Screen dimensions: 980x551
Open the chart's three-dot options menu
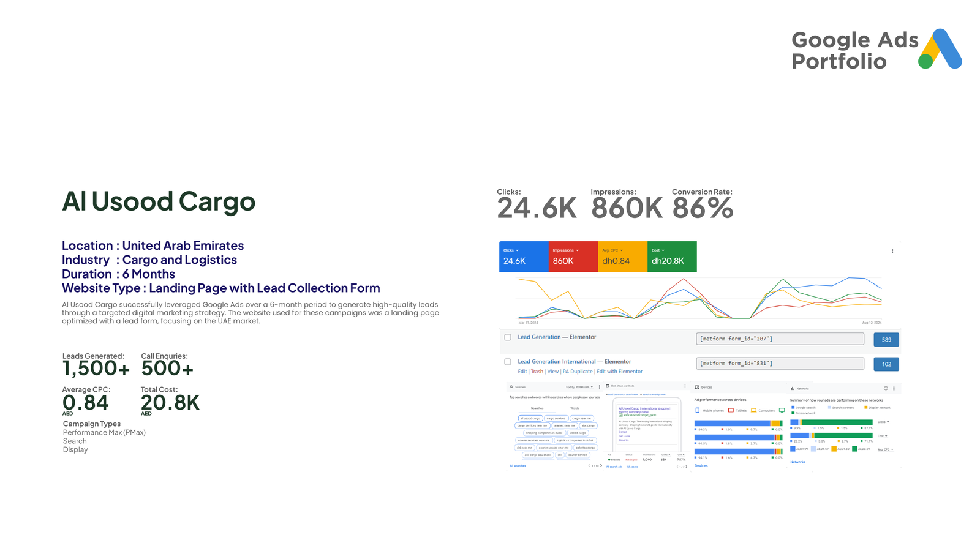click(x=892, y=251)
